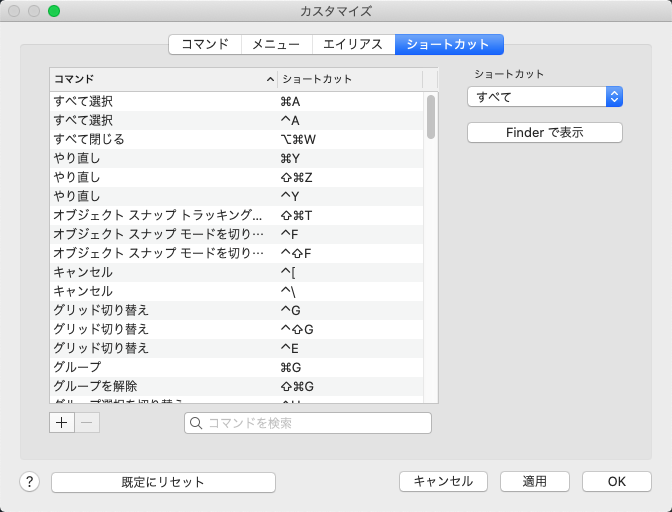Click the green zoom window button
This screenshot has width=672, height=512.
[54, 11]
